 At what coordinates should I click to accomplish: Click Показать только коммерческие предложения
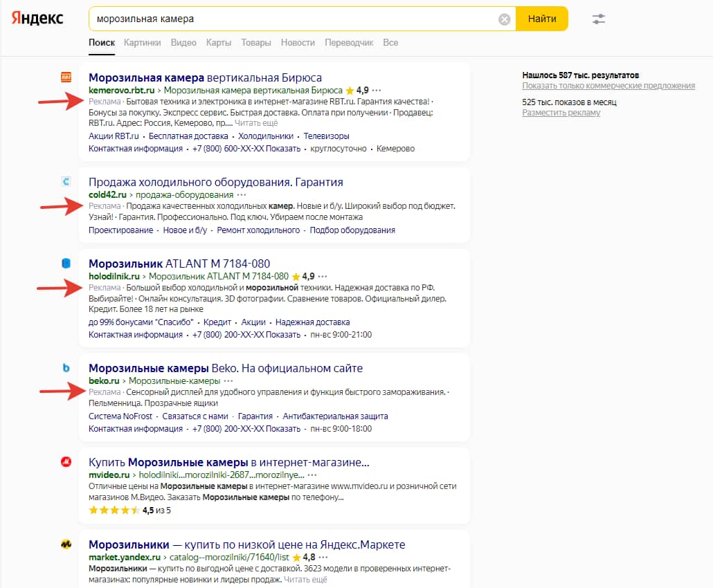[608, 86]
